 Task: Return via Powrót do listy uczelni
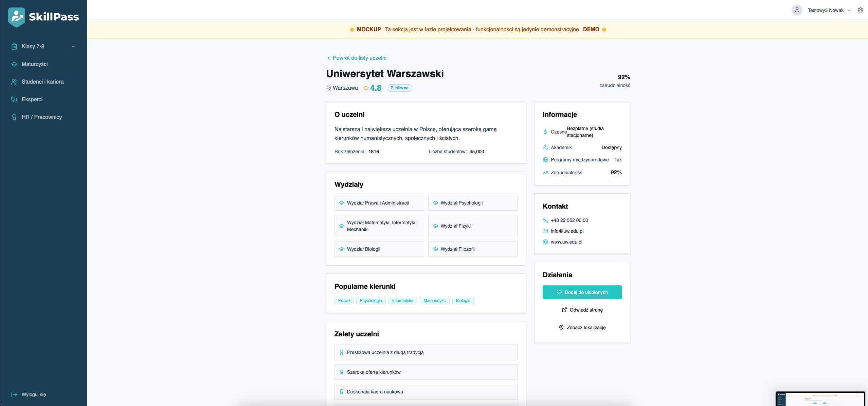point(357,58)
